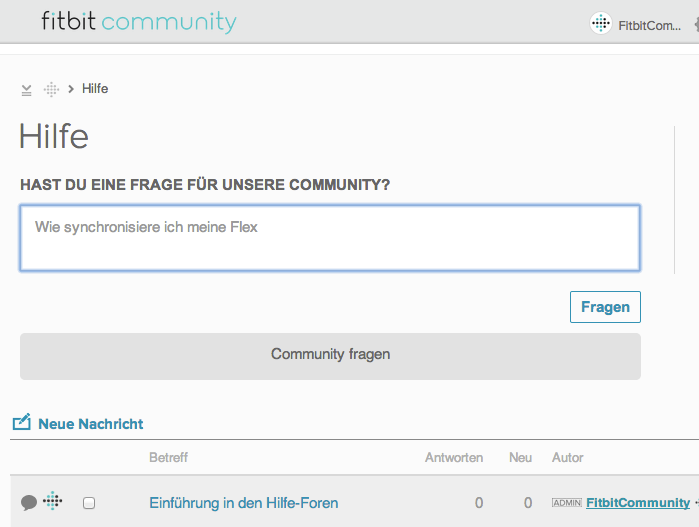Screen dimensions: 699x527
Task: Open the FitbitCom... user profile menu
Action: (649, 26)
